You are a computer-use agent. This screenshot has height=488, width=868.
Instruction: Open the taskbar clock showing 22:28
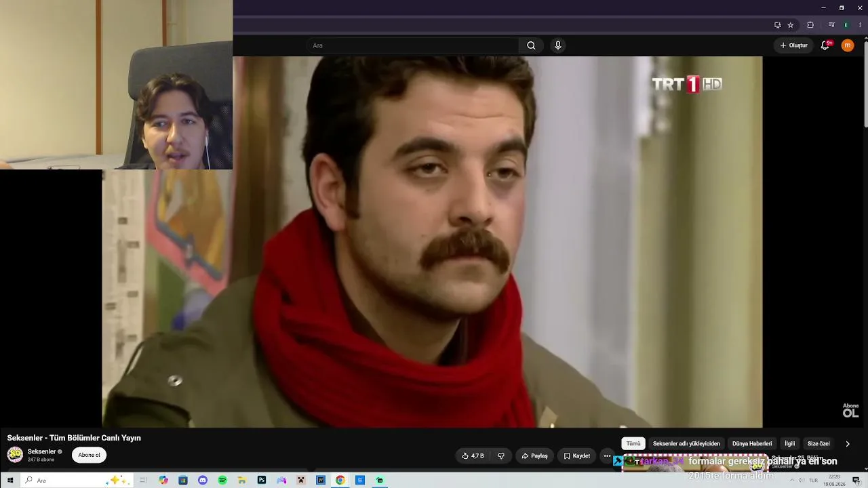click(834, 481)
